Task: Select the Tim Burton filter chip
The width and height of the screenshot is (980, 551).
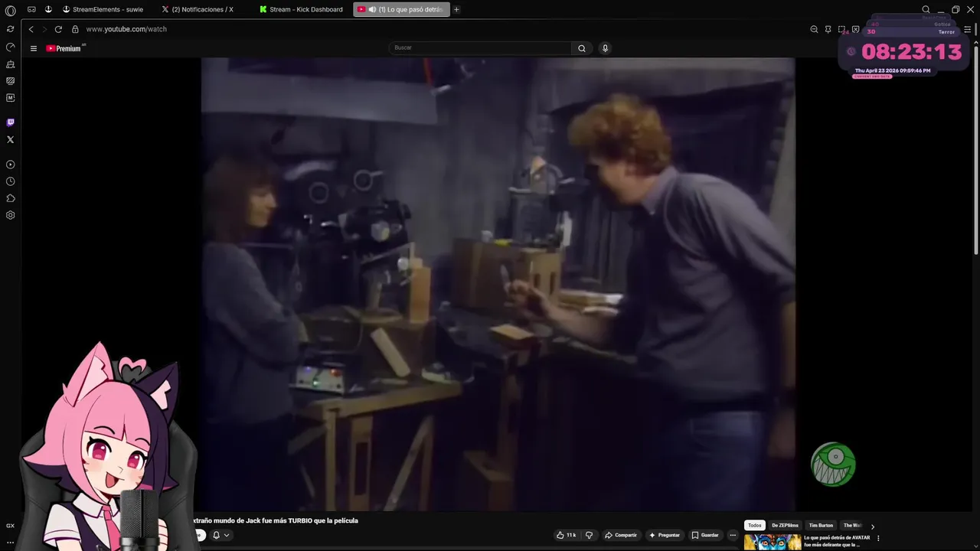Action: (x=821, y=526)
